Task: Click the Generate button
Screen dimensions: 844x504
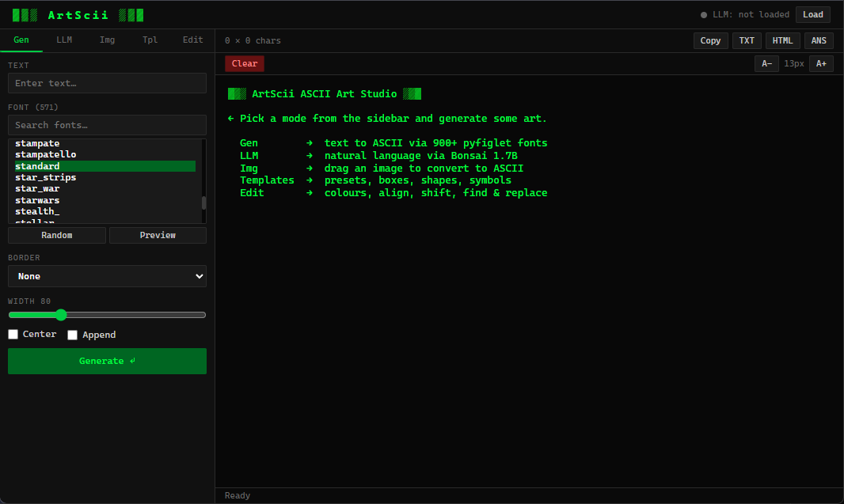Action: (x=107, y=362)
